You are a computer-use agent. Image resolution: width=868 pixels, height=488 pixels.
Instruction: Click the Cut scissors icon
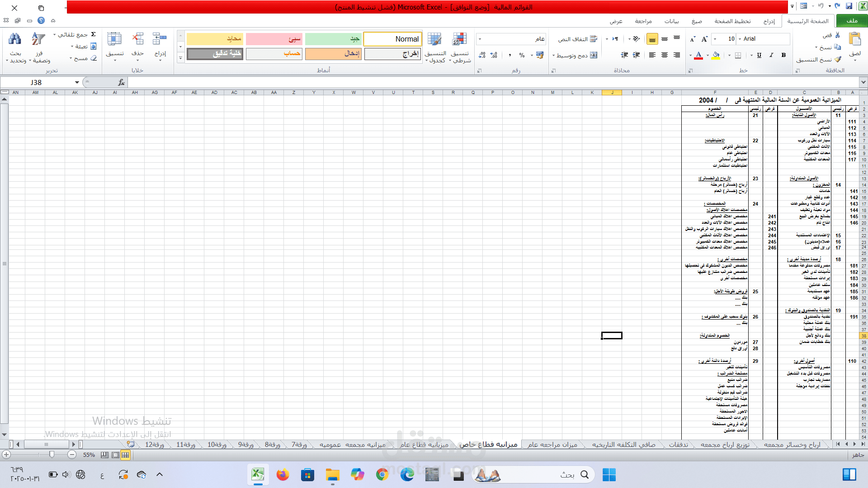tap(838, 35)
